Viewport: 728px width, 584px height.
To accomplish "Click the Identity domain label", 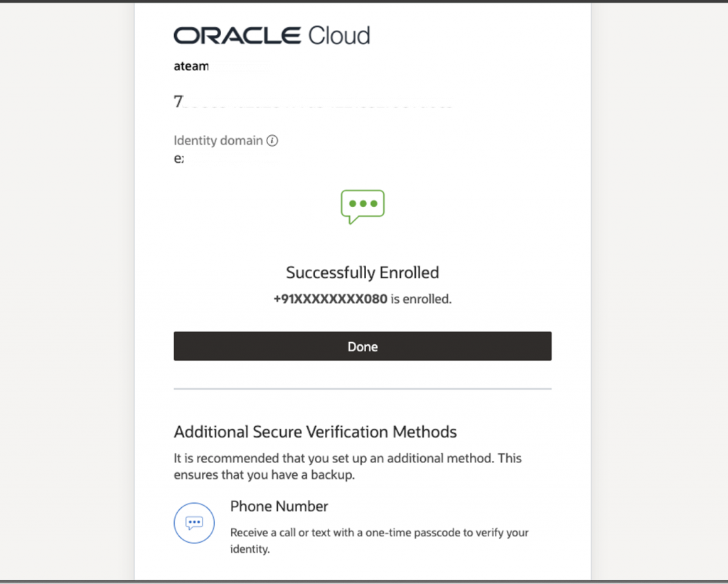I will click(218, 141).
